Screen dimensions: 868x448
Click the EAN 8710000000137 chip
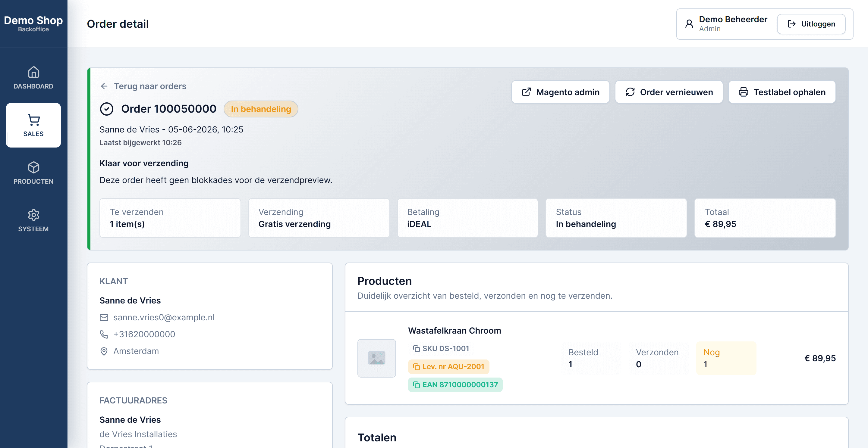(455, 385)
